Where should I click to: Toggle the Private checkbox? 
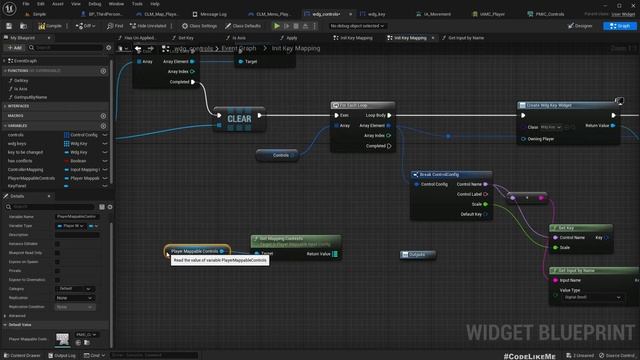[x=57, y=271]
